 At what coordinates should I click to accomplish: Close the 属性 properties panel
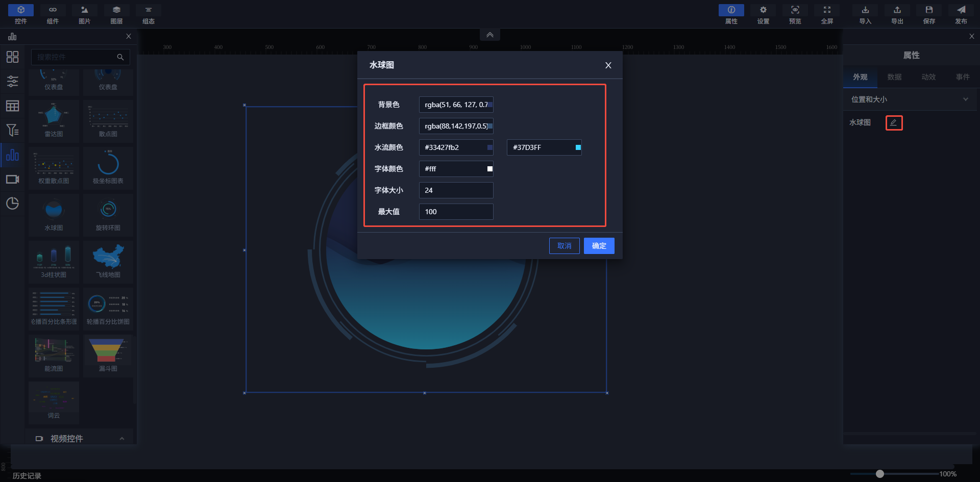point(972,36)
